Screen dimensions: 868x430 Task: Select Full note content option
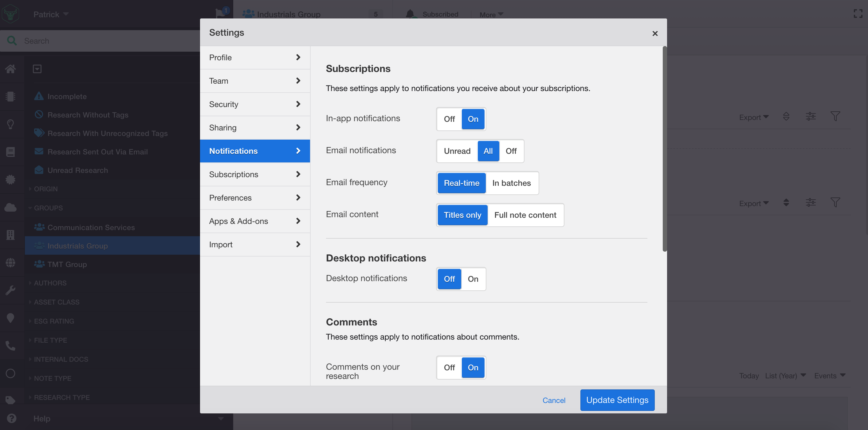click(x=525, y=215)
